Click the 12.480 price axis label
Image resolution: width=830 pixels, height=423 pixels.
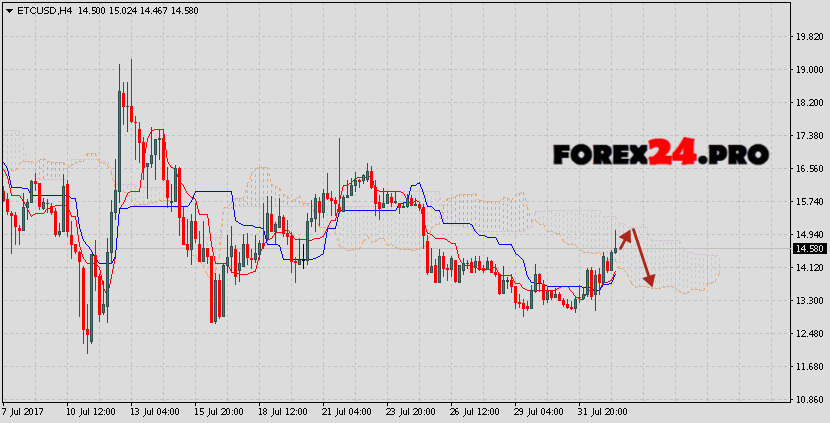coord(808,333)
